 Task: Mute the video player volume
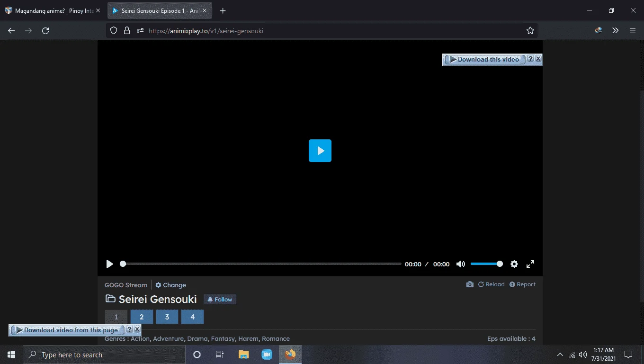coord(460,264)
